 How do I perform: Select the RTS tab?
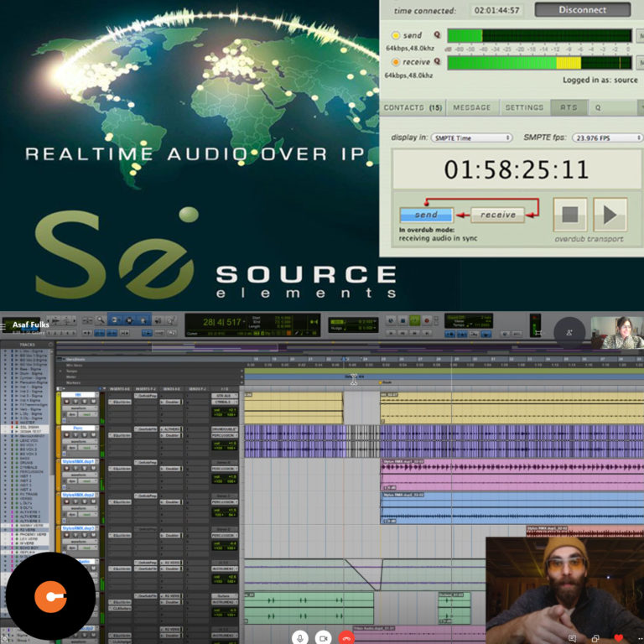pyautogui.click(x=569, y=107)
